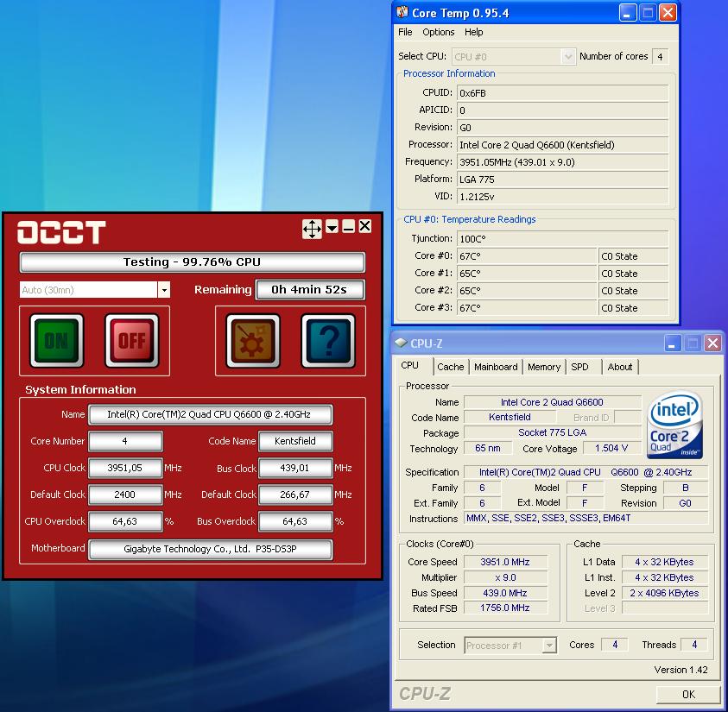Click the OK button in CPU-Z

(688, 695)
